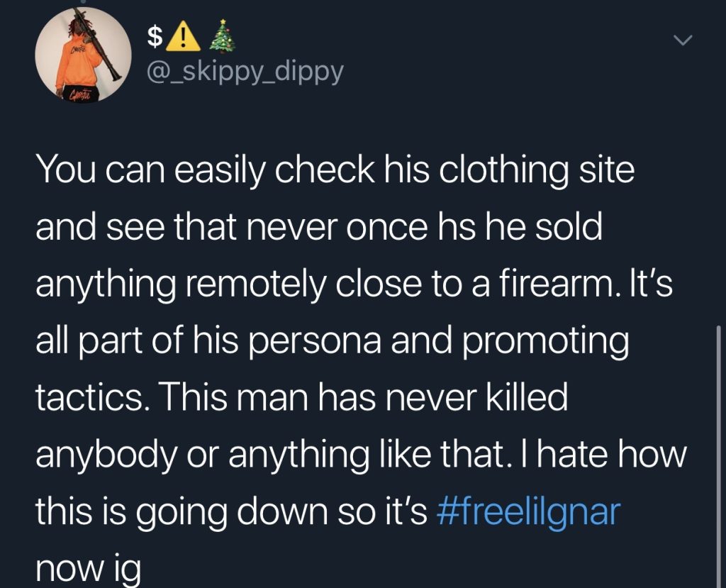This screenshot has width=726, height=588.
Task: Click the launcher tube shown in avatar
Action: (x=99, y=44)
